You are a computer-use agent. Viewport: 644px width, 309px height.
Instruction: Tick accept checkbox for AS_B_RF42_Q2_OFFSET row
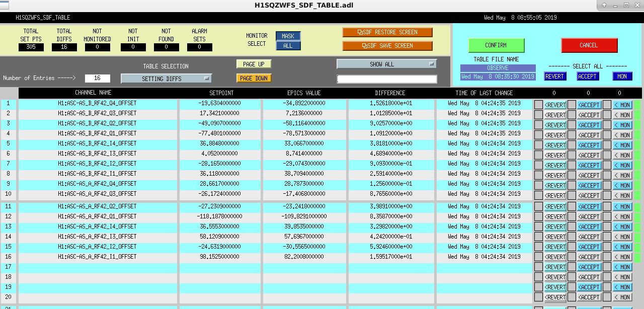pos(572,125)
